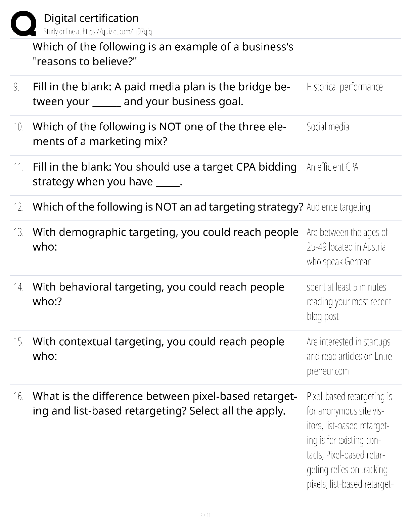Select the answer about ages 25-49 in Austria
411x532 pixels.
(x=347, y=247)
